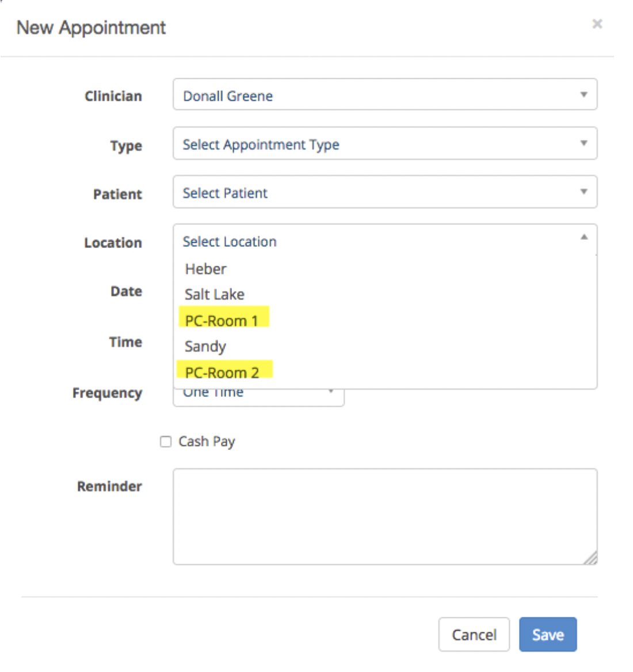This screenshot has height=672, width=633.
Task: Open the Frequency One Time dropdown
Action: tap(258, 398)
